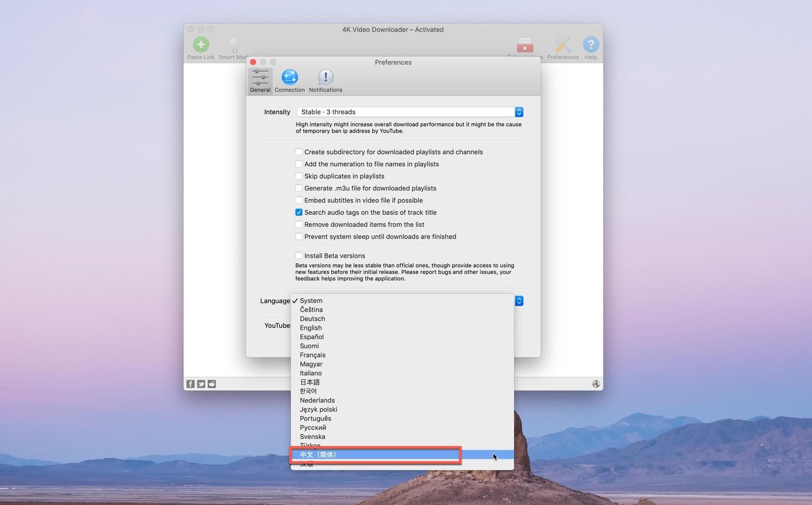Viewport: 812px width, 505px height.
Task: Open the Facebook icon in status bar
Action: tap(191, 384)
